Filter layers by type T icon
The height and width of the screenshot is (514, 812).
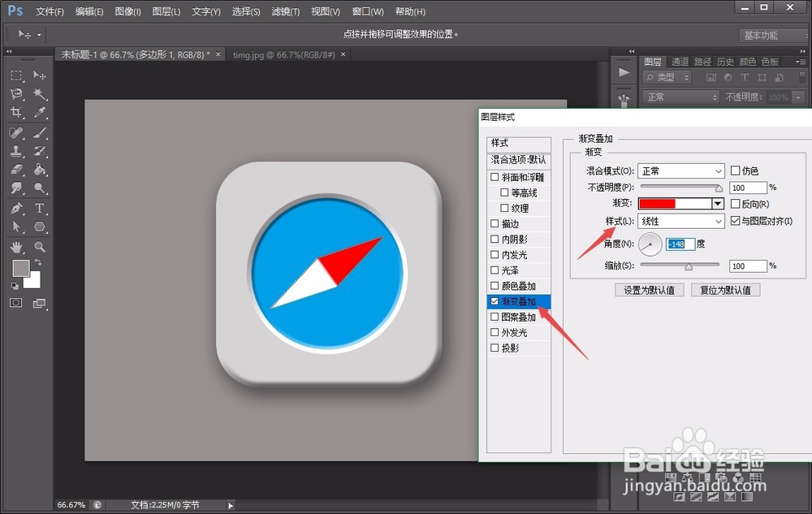tap(745, 78)
